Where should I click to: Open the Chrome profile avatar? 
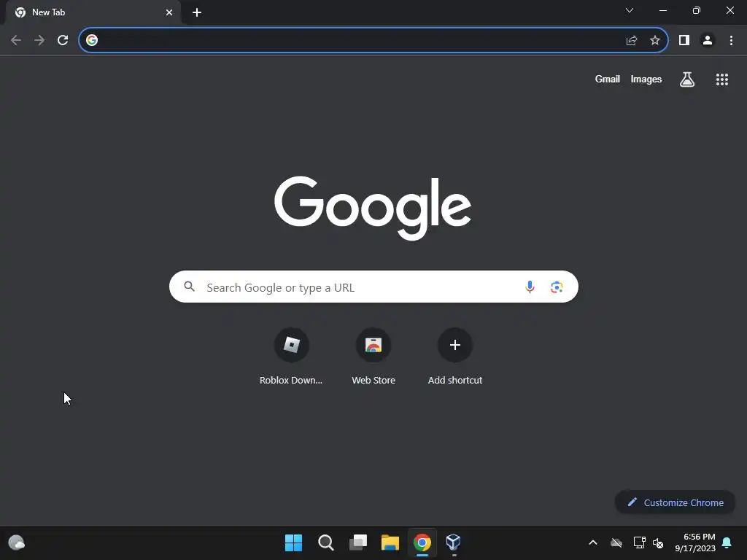pos(708,41)
